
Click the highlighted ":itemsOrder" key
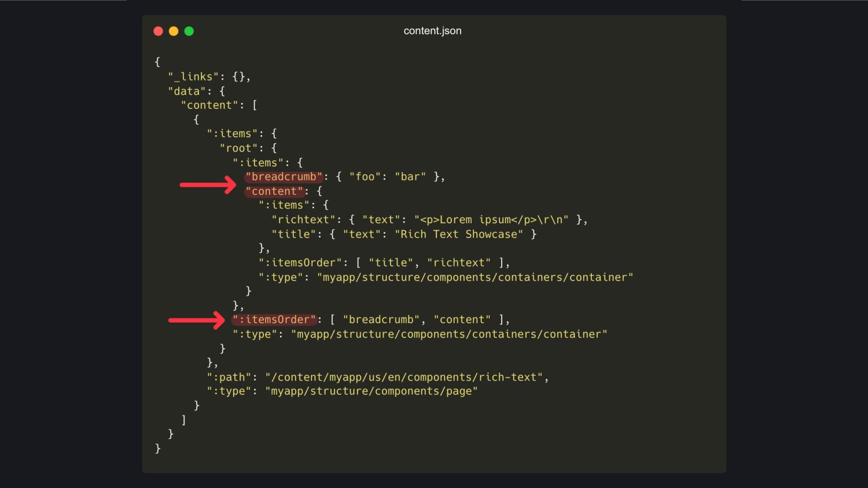point(274,320)
